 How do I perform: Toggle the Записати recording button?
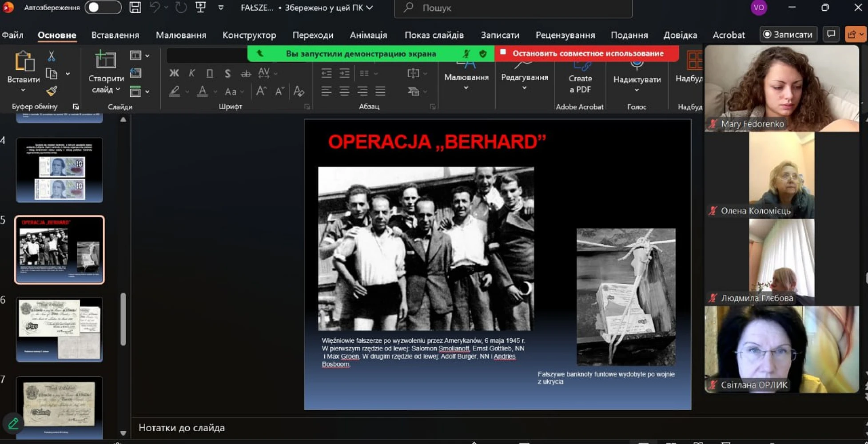pos(788,34)
